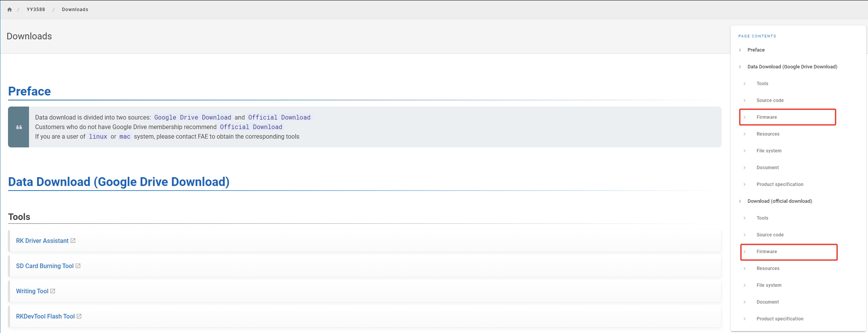The image size is (868, 333).
Task: Select Firmware under official download contents
Action: [767, 252]
